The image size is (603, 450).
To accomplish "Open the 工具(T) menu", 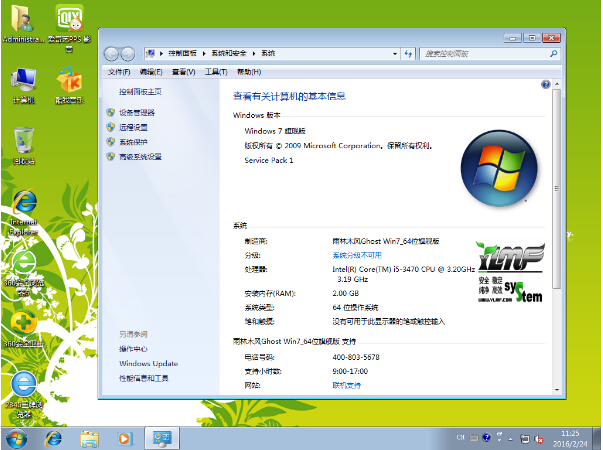I will [x=216, y=72].
